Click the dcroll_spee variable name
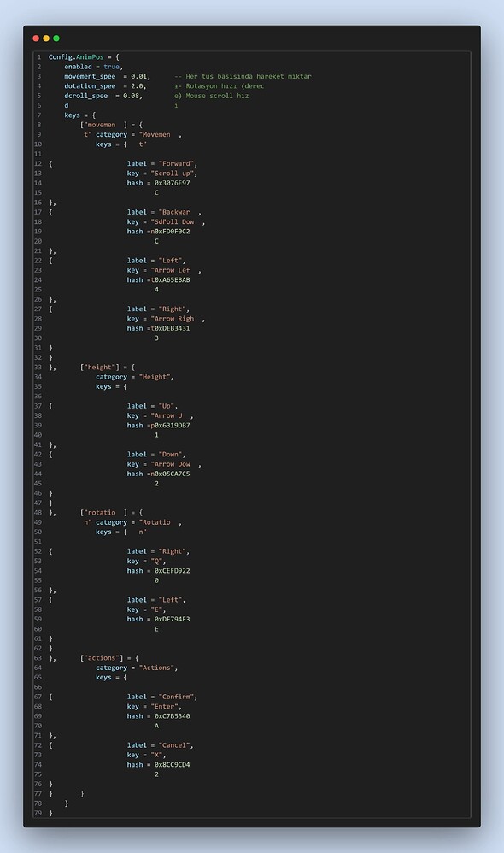This screenshot has width=504, height=853. (86, 96)
